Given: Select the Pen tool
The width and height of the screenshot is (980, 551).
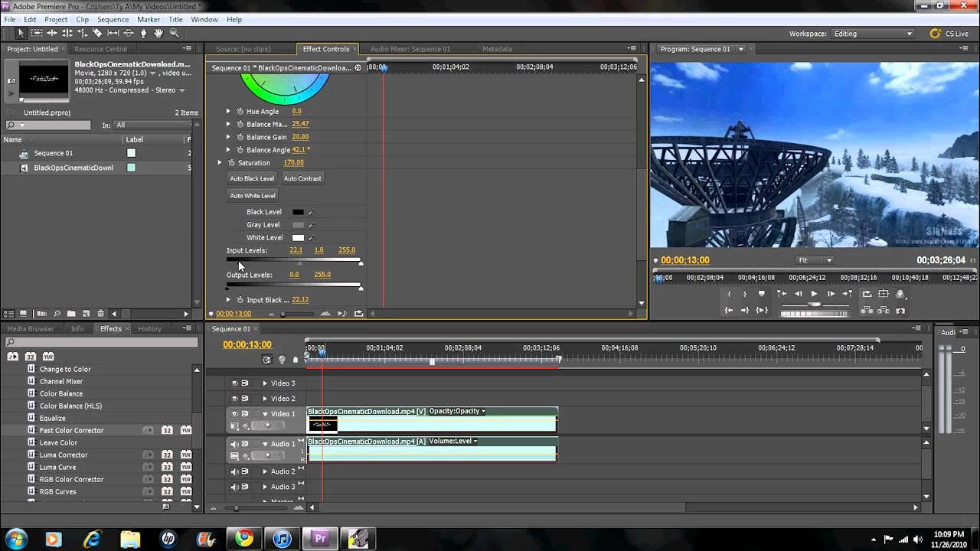Looking at the screenshot, I should tap(143, 33).
